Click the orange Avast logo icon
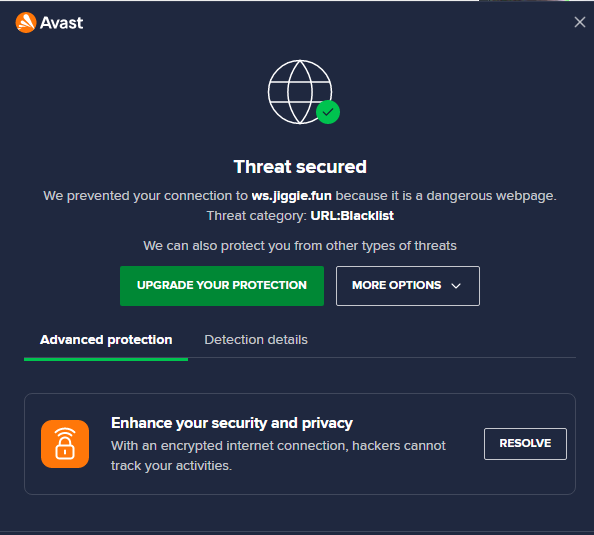Screen dimensions: 594x535 (26, 22)
